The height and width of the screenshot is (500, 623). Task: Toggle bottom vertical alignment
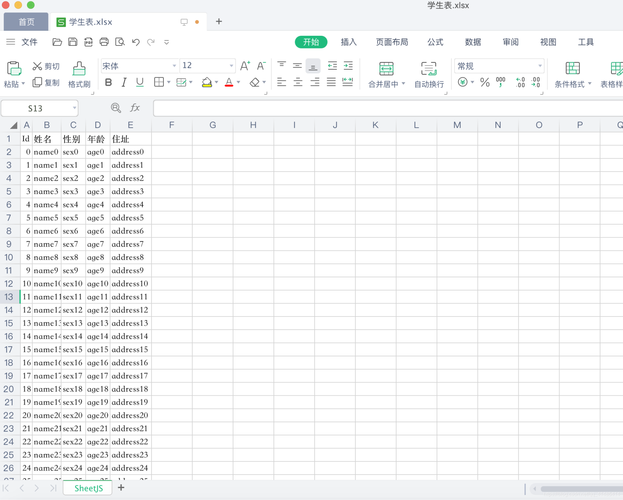[x=313, y=66]
